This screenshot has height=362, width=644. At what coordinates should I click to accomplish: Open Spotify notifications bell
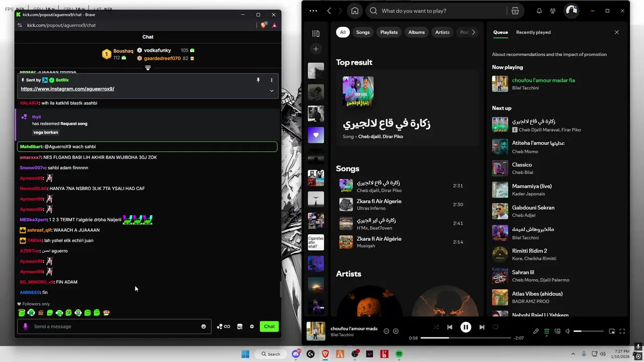pos(539,11)
